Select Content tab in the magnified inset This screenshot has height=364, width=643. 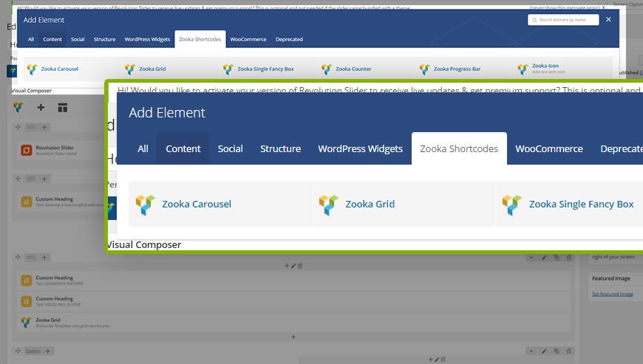(183, 148)
